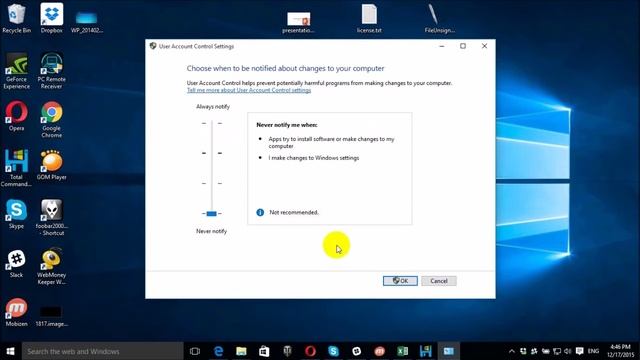Select the Mobizen desktop shortcut
Viewport: 640px width, 360px height.
[x=16, y=312]
